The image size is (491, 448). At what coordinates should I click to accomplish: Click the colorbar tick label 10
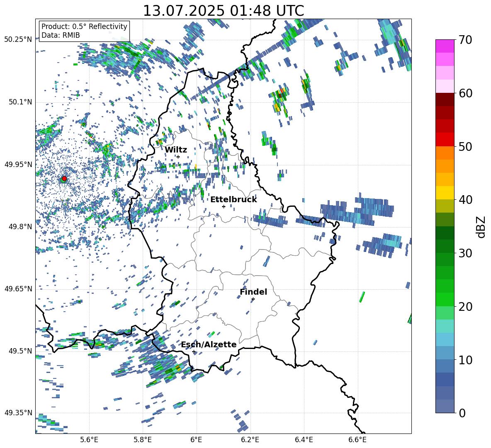coord(465,360)
